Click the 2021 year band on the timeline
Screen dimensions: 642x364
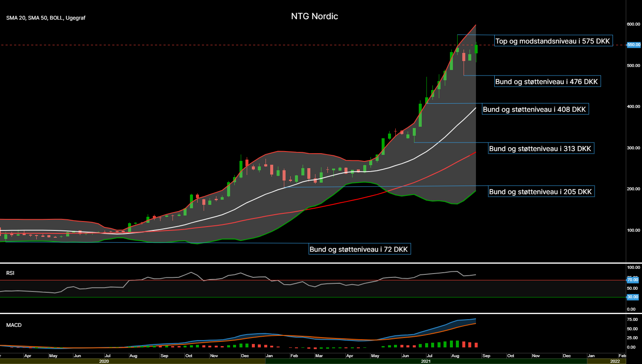click(426, 361)
